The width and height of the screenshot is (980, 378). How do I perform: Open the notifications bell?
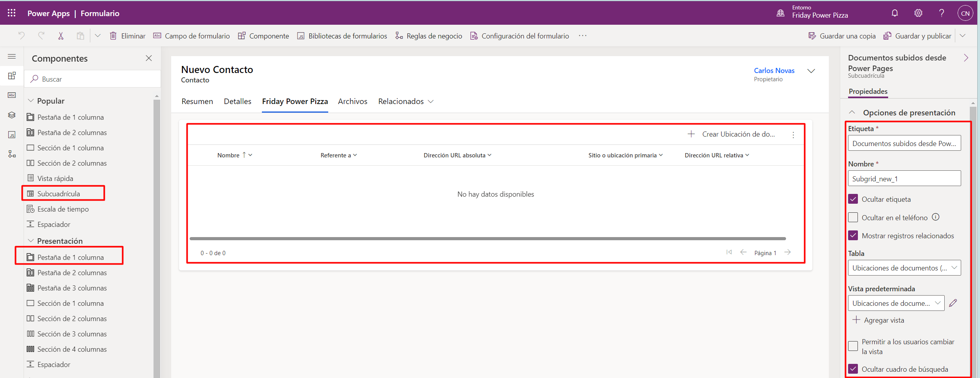pos(894,13)
